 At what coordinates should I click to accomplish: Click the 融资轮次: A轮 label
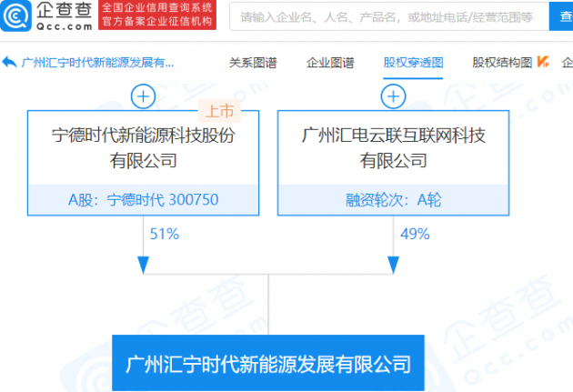coord(393,200)
